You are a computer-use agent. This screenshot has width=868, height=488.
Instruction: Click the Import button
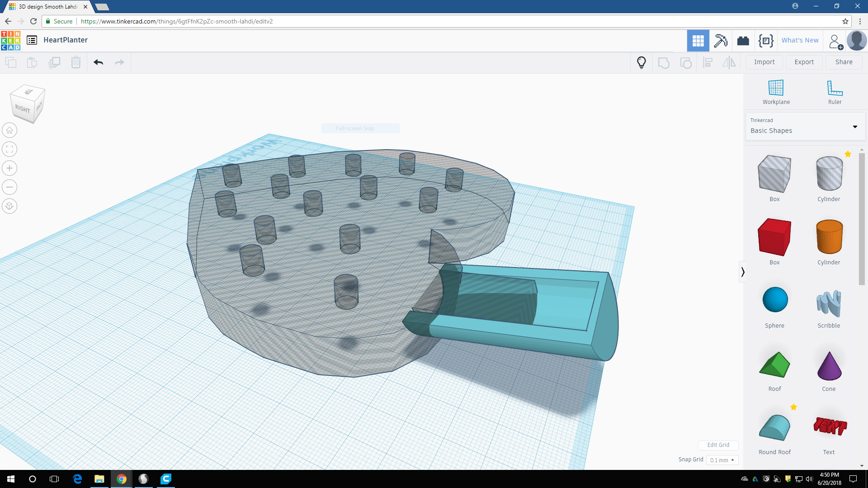764,62
